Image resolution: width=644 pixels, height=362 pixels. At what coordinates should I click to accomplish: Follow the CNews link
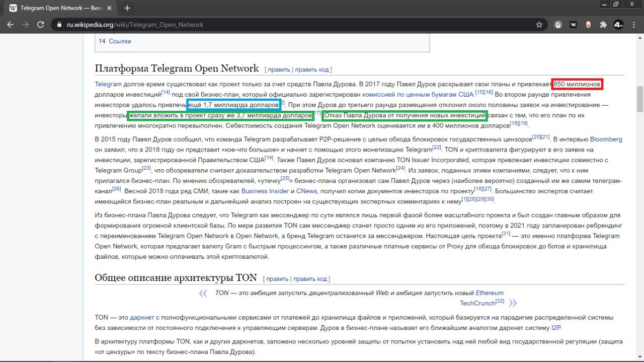click(306, 191)
